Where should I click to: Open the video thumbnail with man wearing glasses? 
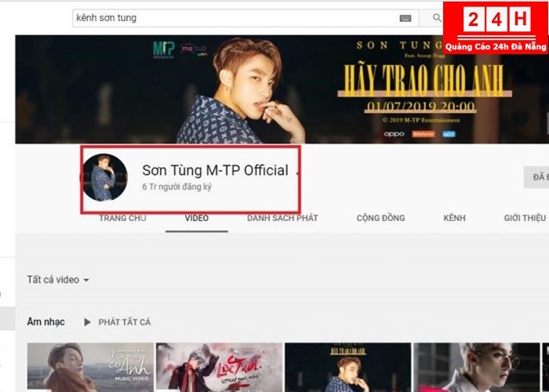[x=477, y=367]
